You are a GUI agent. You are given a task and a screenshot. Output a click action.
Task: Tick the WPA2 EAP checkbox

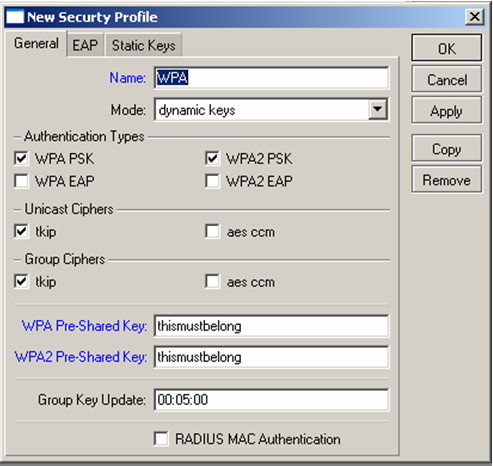212,181
